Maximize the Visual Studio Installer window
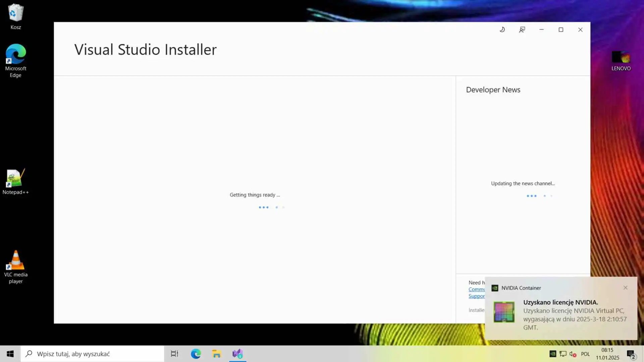Viewport: 644px width, 362px height. click(x=561, y=29)
